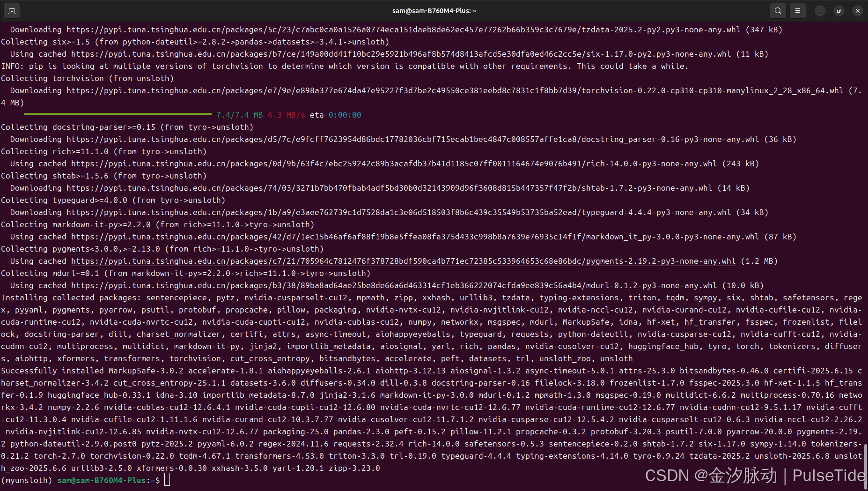Open a new terminal tab
The height and width of the screenshot is (491, 868).
click(12, 11)
